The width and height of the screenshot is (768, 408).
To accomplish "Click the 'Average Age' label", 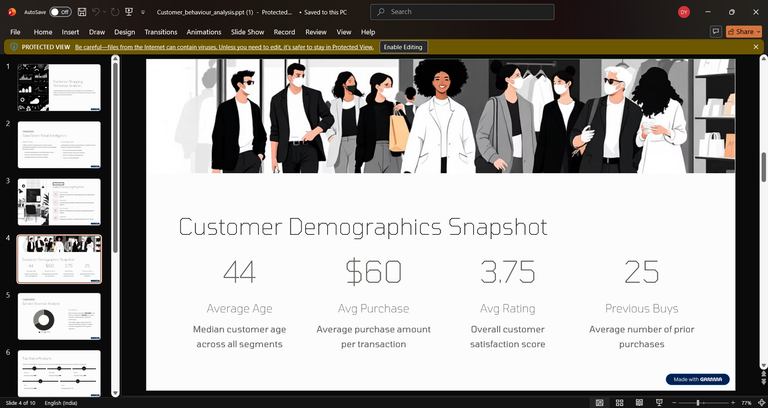I will tap(240, 309).
